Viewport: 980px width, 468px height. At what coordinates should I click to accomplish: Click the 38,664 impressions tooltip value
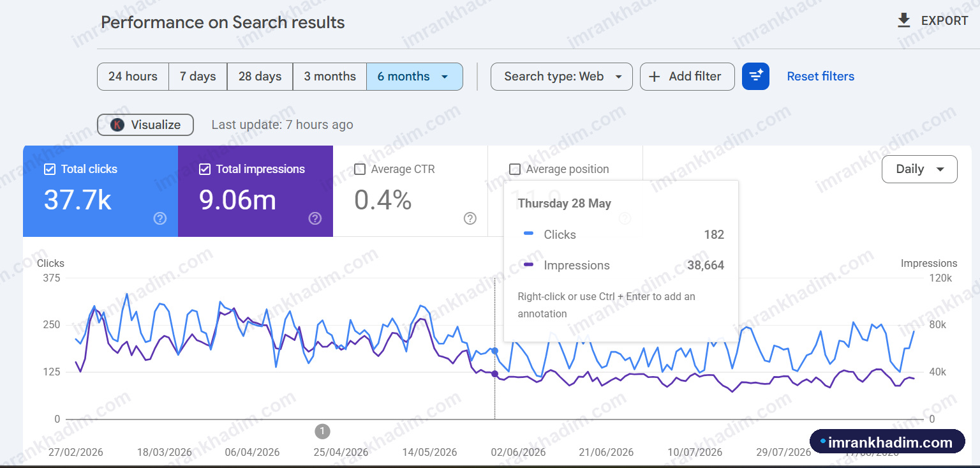point(706,266)
